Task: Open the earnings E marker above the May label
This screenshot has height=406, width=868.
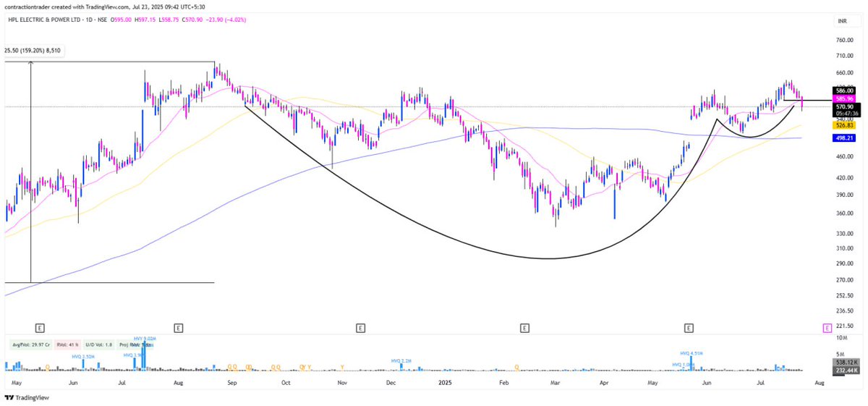Action: [40, 328]
